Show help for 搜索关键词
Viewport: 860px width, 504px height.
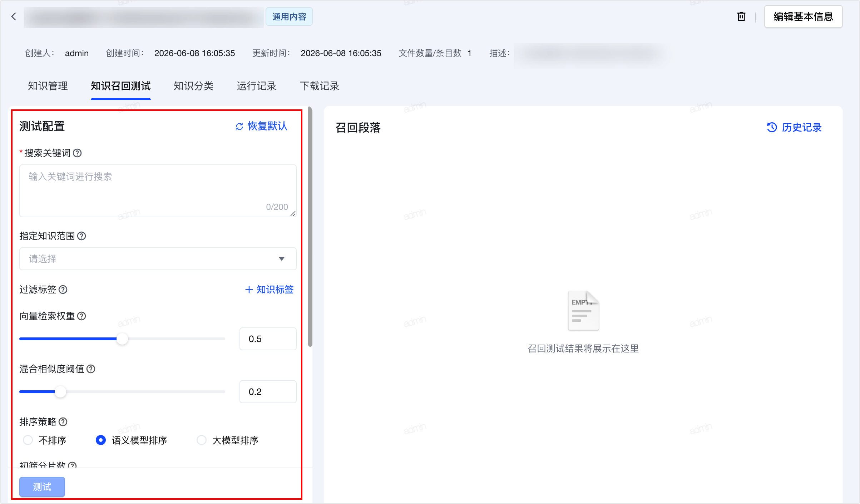click(x=77, y=153)
